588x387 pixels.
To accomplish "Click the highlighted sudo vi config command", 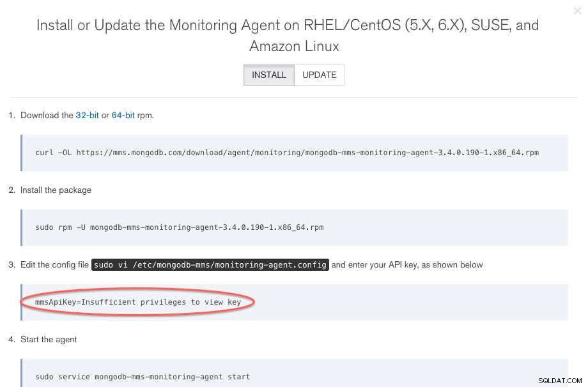I will click(210, 265).
